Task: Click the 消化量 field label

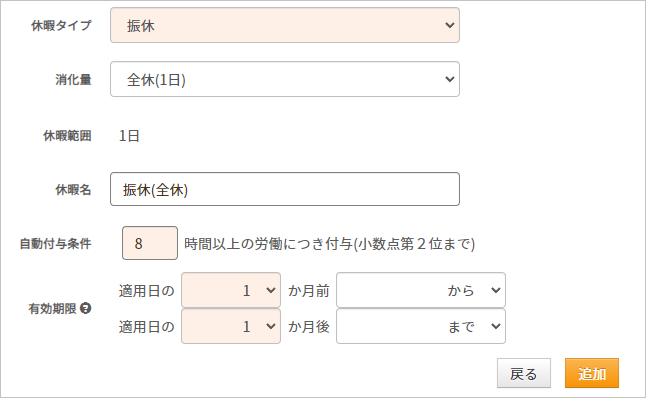Action: [x=73, y=80]
